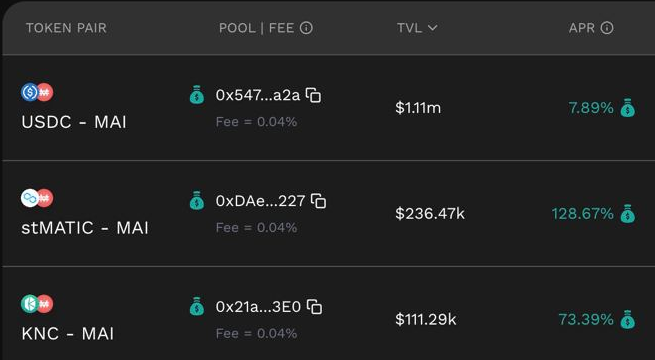
Task: Open the stMATIC - MAI pair
Action: (85, 228)
